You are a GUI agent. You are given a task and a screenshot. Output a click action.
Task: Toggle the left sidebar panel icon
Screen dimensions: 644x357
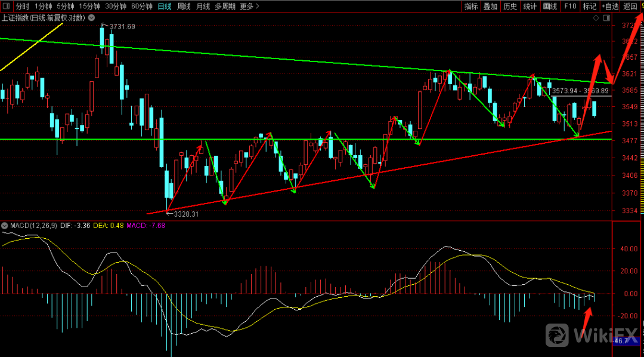click(x=7, y=7)
